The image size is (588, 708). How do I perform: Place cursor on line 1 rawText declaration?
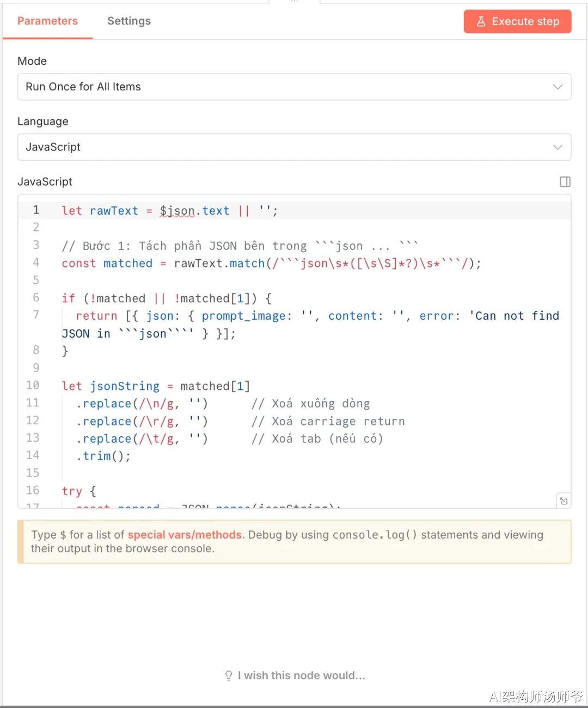[114, 211]
